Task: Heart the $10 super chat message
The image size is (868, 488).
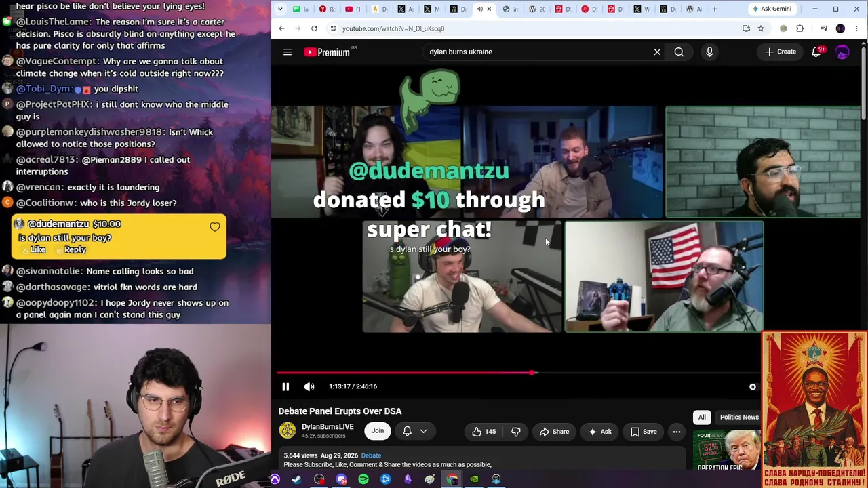Action: [x=215, y=227]
